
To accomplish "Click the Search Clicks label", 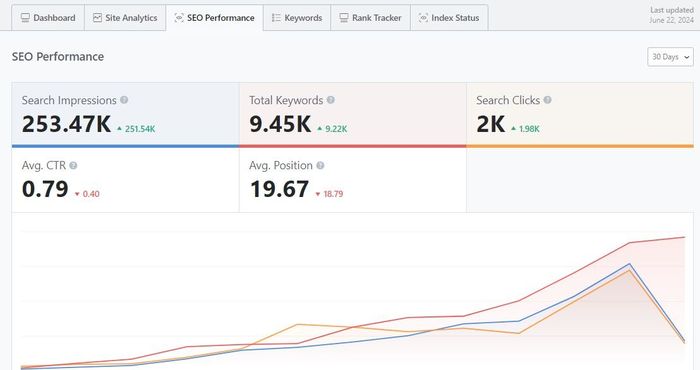I will pos(508,100).
